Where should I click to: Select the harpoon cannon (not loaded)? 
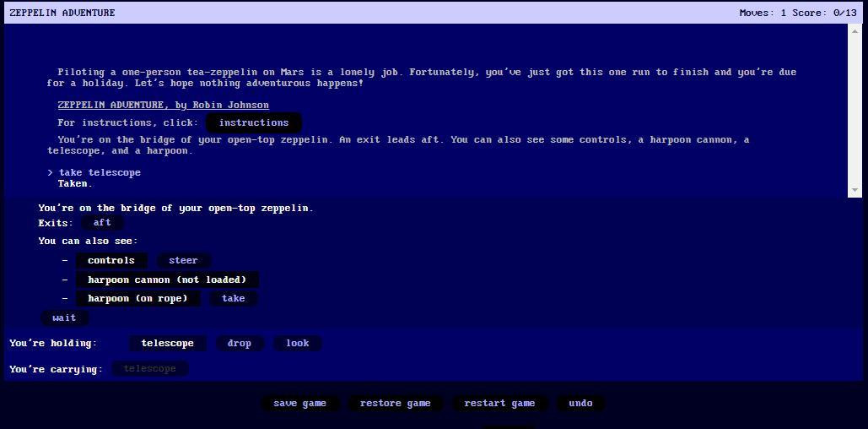coord(167,280)
